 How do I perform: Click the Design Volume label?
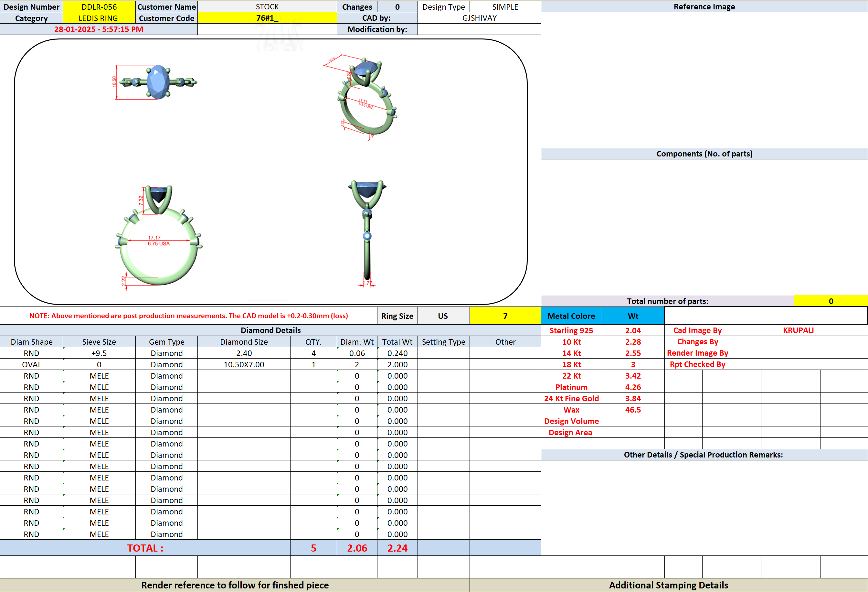point(571,421)
